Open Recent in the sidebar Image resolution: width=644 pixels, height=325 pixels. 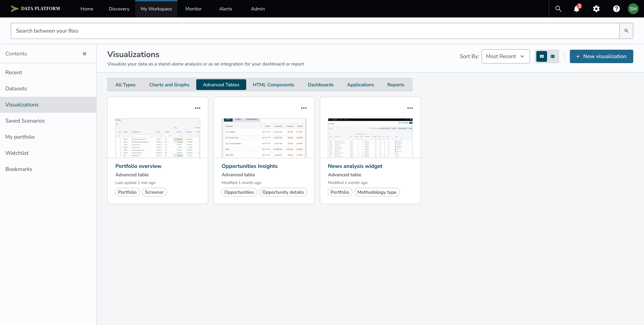click(x=48, y=72)
